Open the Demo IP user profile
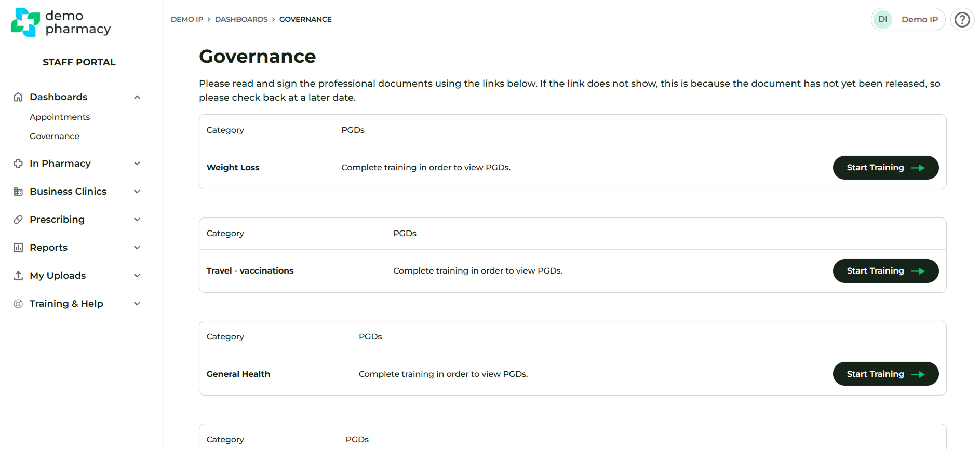The image size is (980, 449). (x=908, y=20)
